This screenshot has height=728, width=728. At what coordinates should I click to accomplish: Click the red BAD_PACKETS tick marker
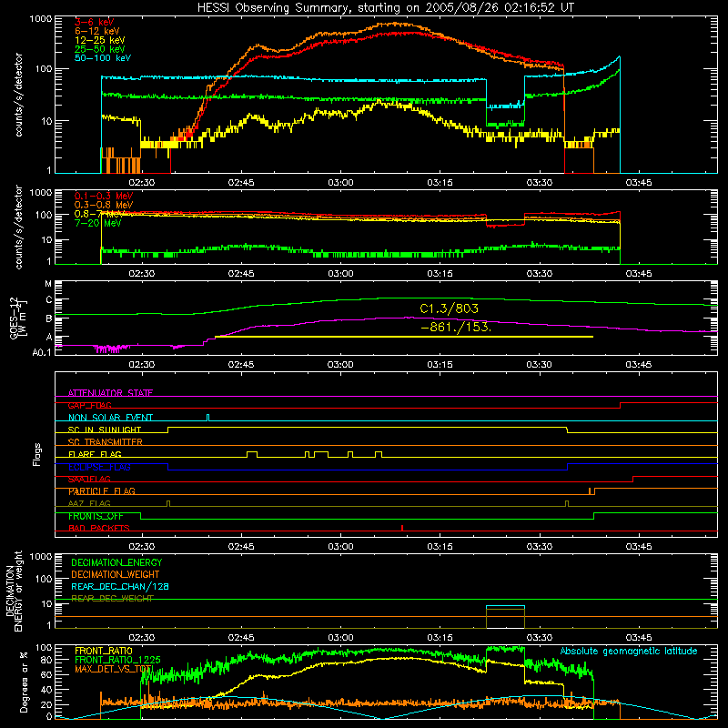[x=402, y=528]
